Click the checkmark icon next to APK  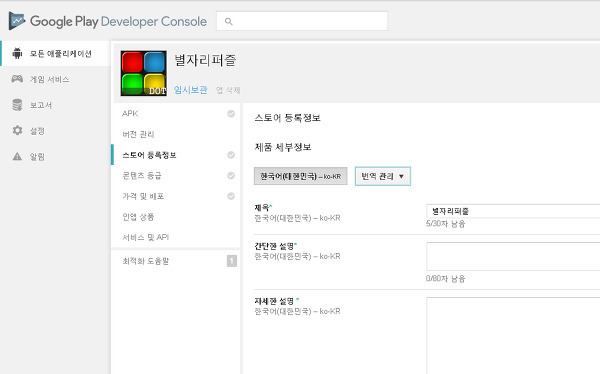(231, 113)
